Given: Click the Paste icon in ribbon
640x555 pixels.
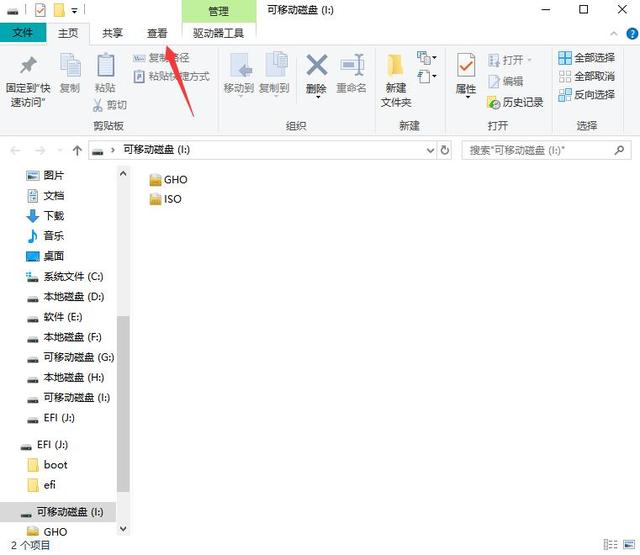Looking at the screenshot, I should coord(105,66).
